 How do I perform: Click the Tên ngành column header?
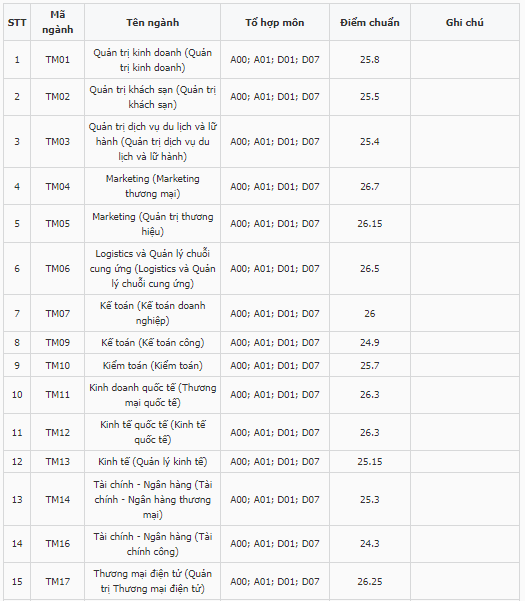[153, 22]
